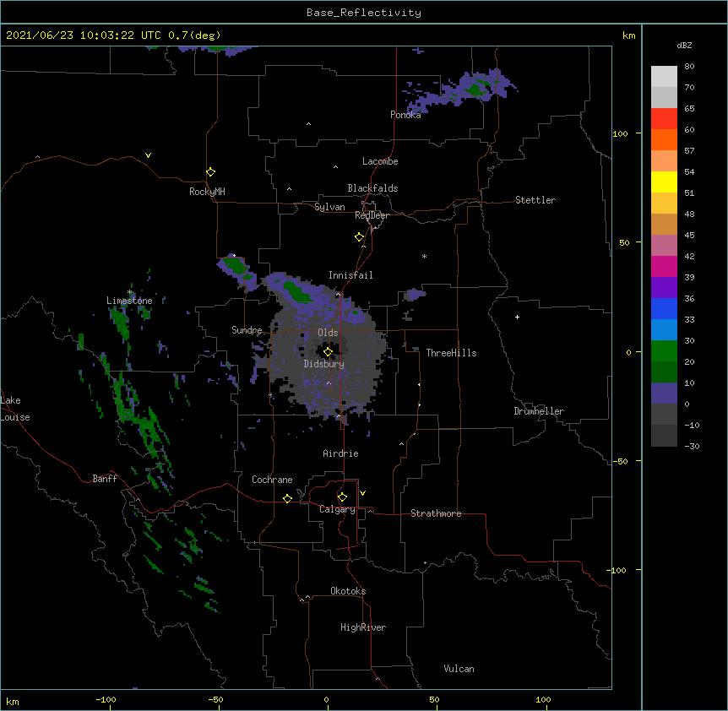Click the HighRiver map label
728x711 pixels.
363,627
